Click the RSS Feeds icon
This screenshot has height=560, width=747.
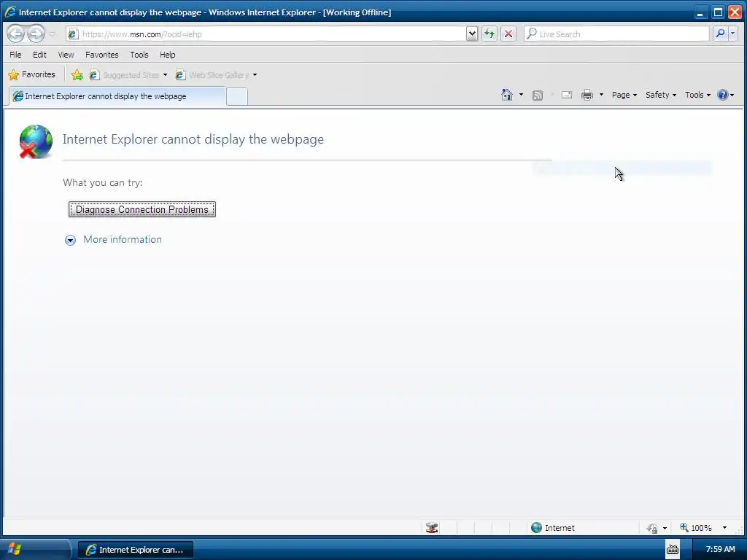click(538, 96)
